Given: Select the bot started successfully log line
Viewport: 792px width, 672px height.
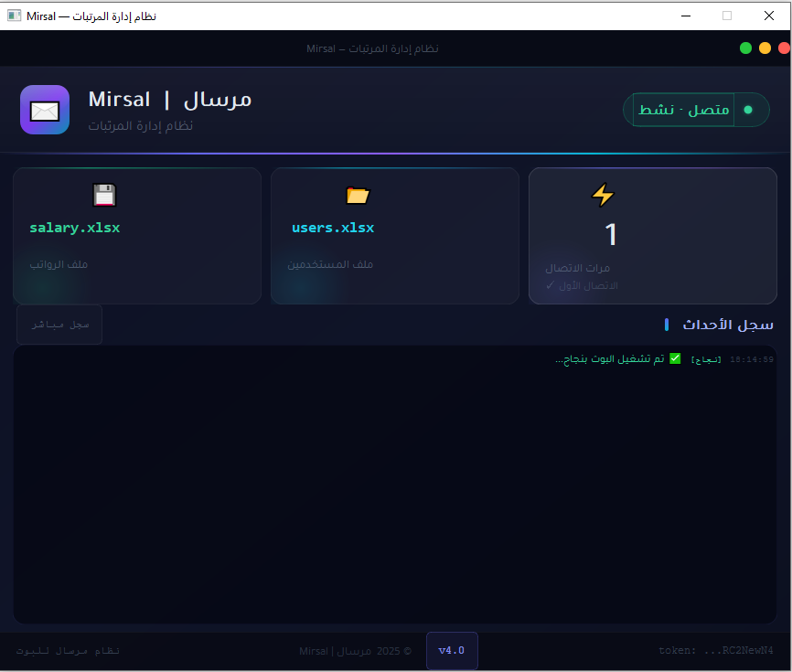Looking at the screenshot, I should [664, 359].
